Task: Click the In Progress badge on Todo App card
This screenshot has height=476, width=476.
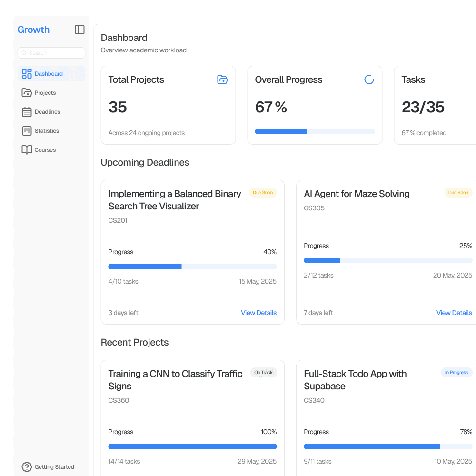Action: (456, 373)
